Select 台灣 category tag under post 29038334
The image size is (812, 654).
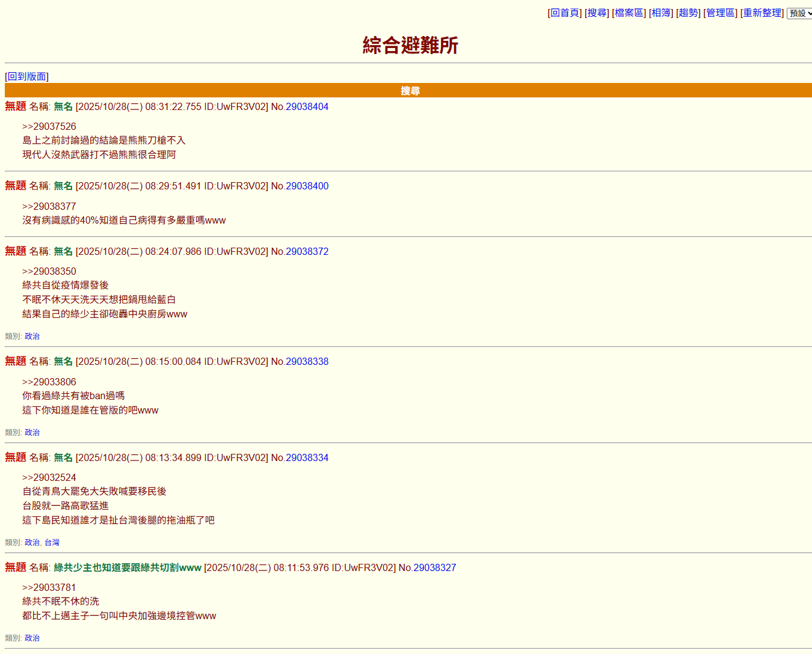click(x=52, y=542)
